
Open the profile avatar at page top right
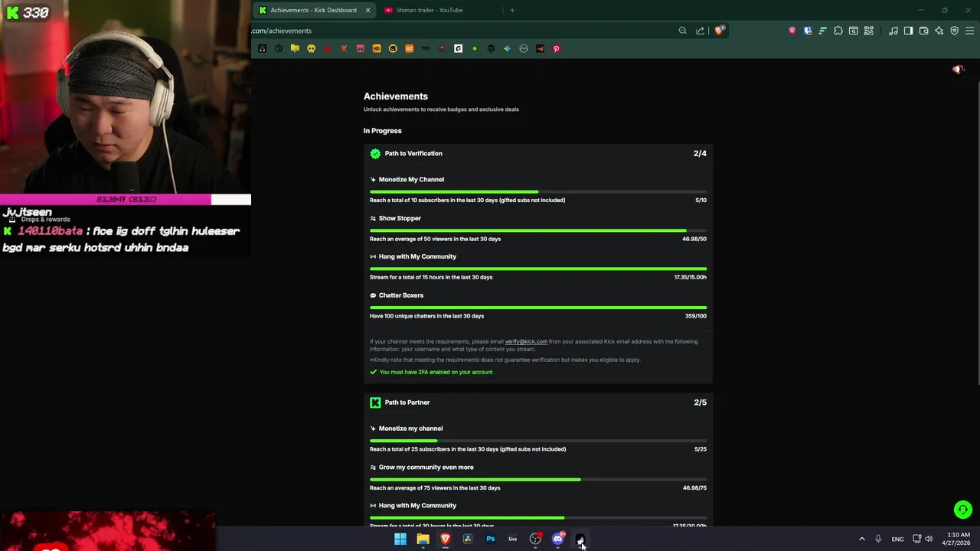coord(958,70)
